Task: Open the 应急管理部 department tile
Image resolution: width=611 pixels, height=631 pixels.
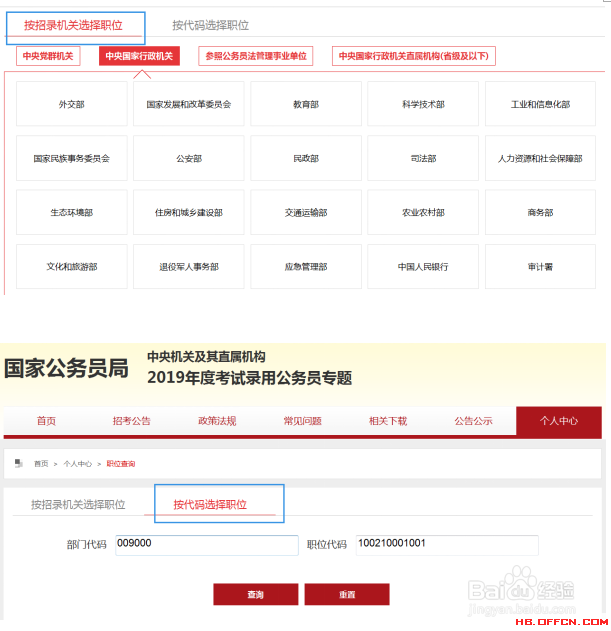Action: point(306,266)
